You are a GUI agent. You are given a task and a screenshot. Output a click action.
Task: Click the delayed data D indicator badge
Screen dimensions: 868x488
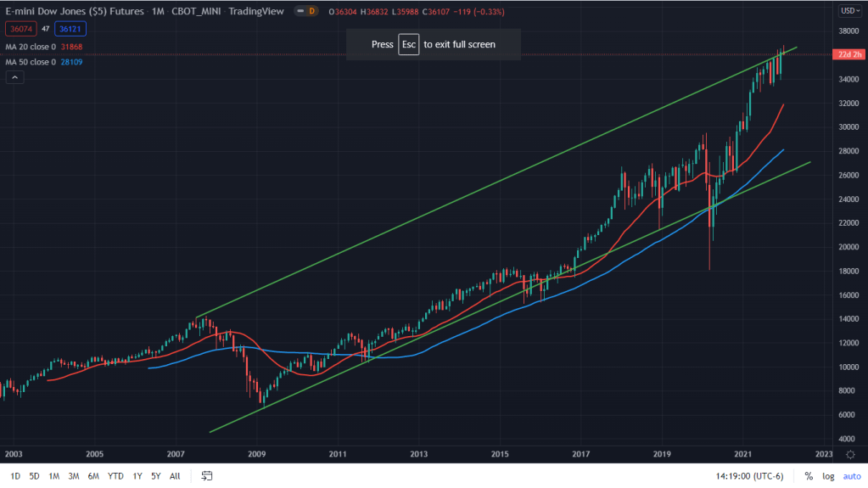(x=311, y=11)
